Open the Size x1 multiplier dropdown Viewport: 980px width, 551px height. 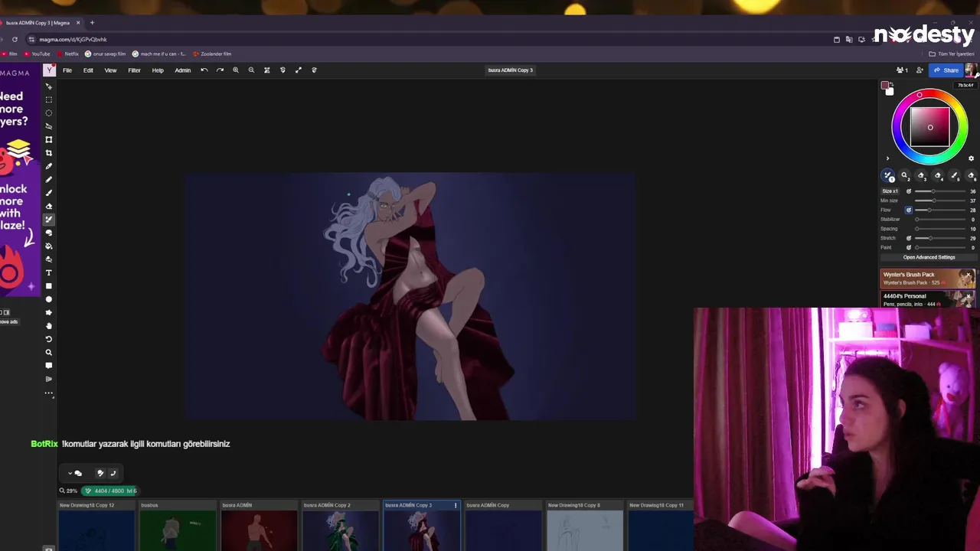pos(890,191)
